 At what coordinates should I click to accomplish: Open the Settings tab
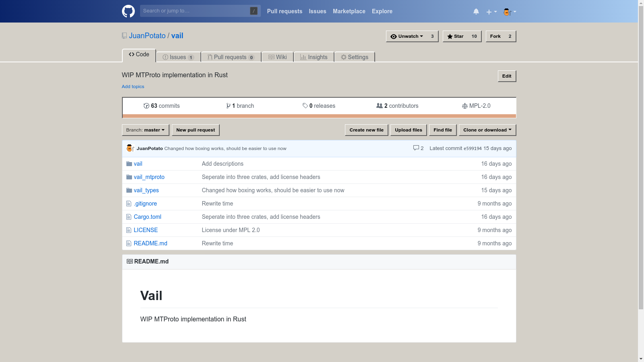355,57
